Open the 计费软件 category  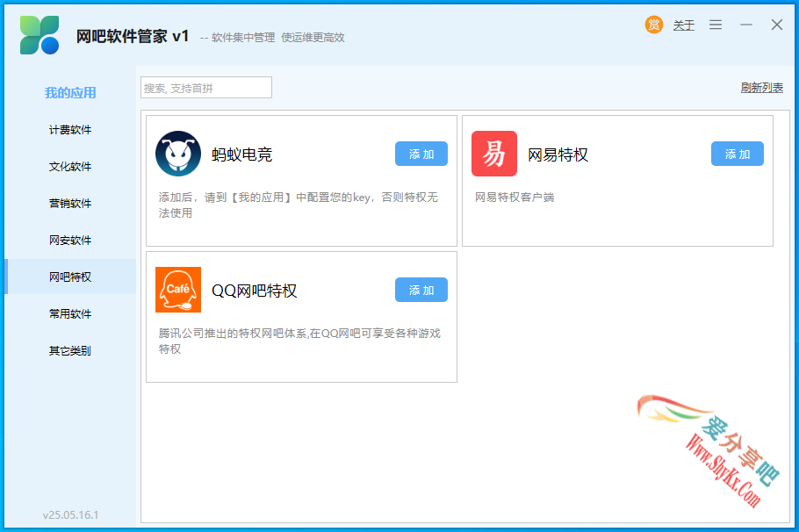tap(70, 130)
